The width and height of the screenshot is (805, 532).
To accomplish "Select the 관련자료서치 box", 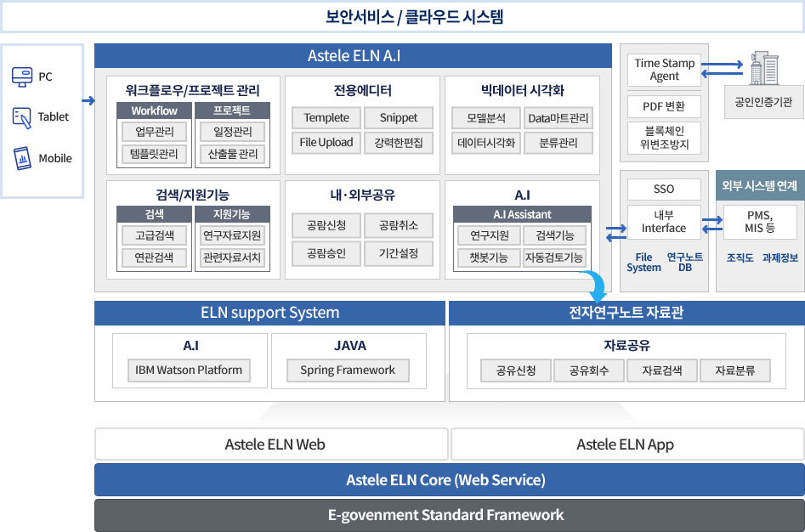I will [x=233, y=258].
